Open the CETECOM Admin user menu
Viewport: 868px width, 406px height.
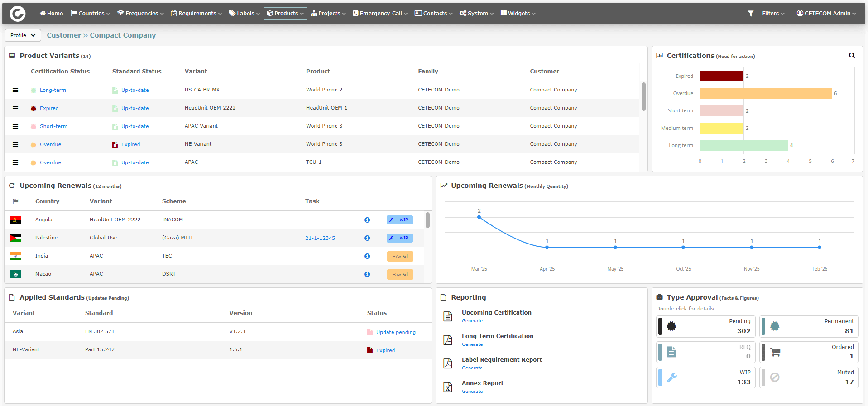(x=826, y=14)
